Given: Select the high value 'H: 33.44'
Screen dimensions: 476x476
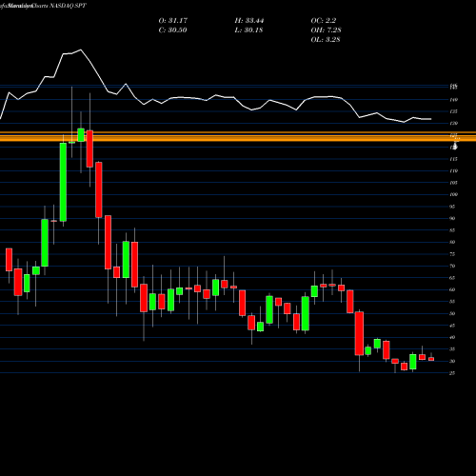Looking at the screenshot, I should 249,21.
